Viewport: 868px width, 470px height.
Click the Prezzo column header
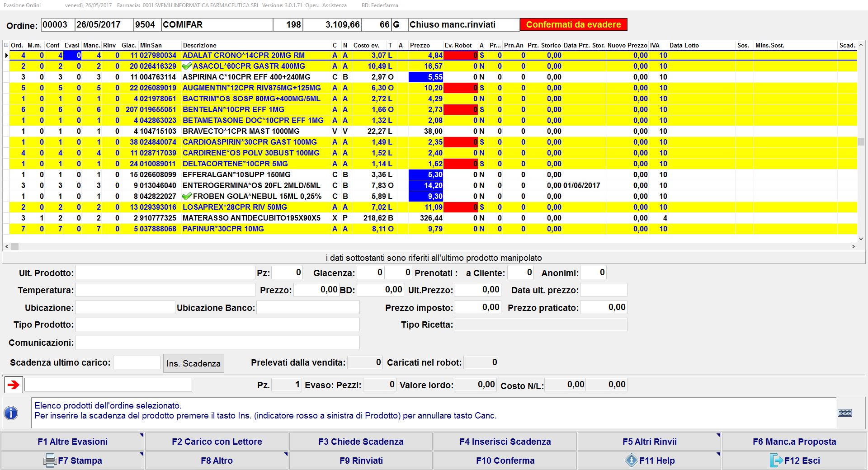pyautogui.click(x=420, y=45)
